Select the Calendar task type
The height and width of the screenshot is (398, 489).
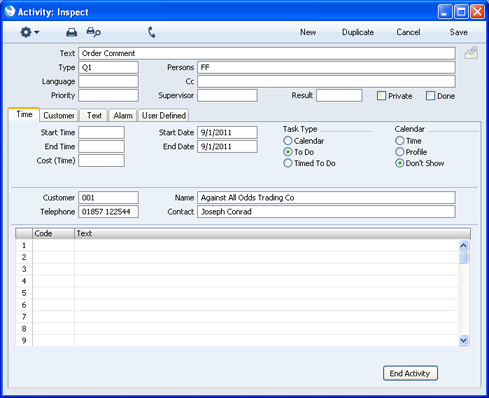pyautogui.click(x=288, y=141)
